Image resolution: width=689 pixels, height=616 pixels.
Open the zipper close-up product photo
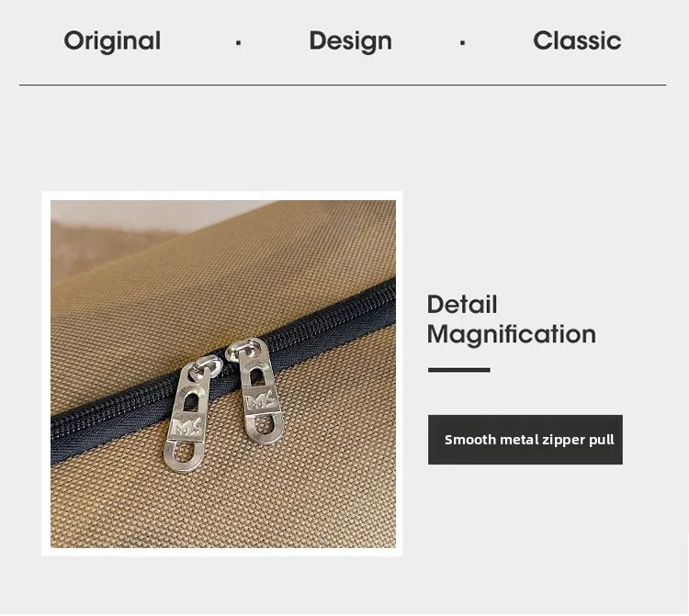tap(223, 374)
